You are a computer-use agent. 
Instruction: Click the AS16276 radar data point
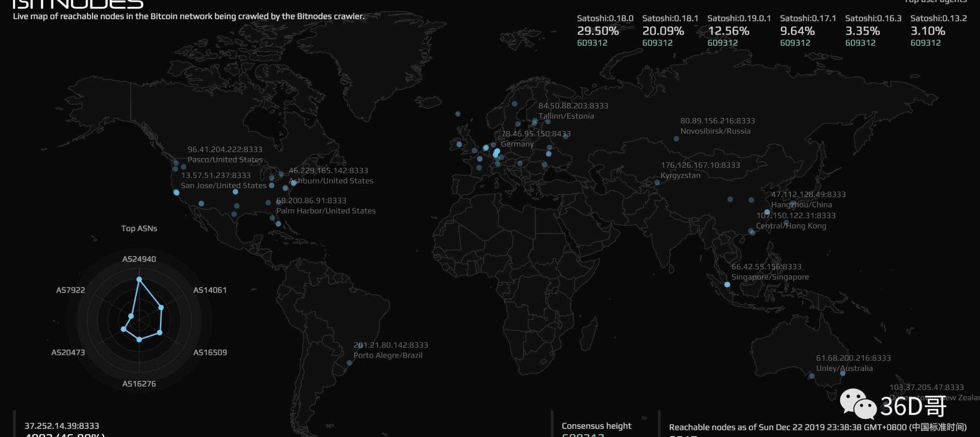point(139,339)
